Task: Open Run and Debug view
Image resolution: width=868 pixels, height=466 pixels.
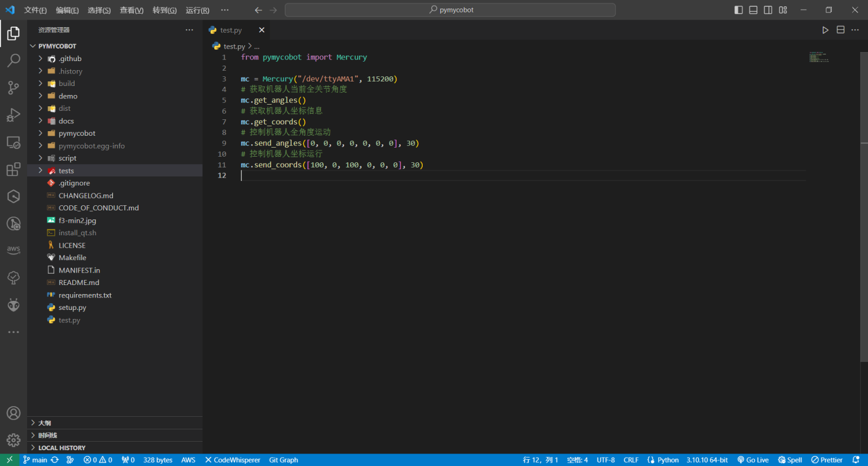Action: pos(14,115)
